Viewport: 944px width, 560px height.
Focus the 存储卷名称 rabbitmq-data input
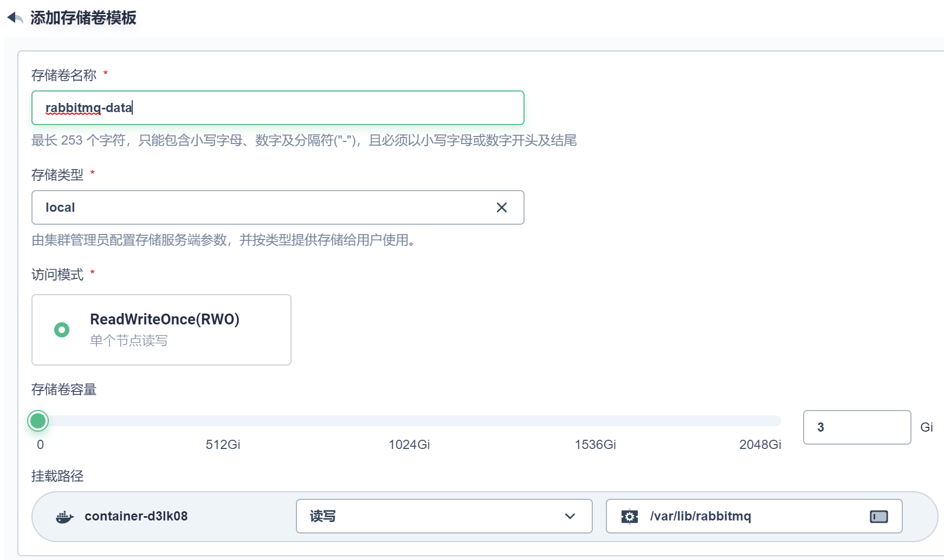coord(278,108)
